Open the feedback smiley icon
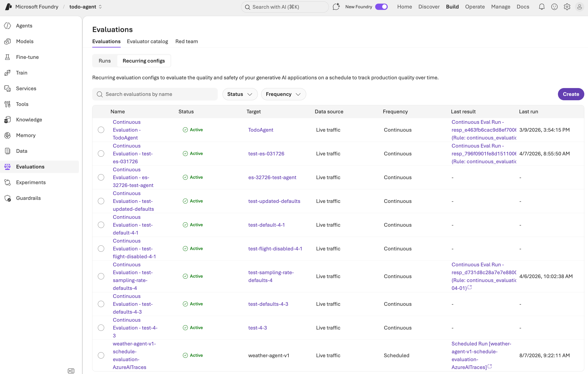This screenshot has height=374, width=588. 554,7
